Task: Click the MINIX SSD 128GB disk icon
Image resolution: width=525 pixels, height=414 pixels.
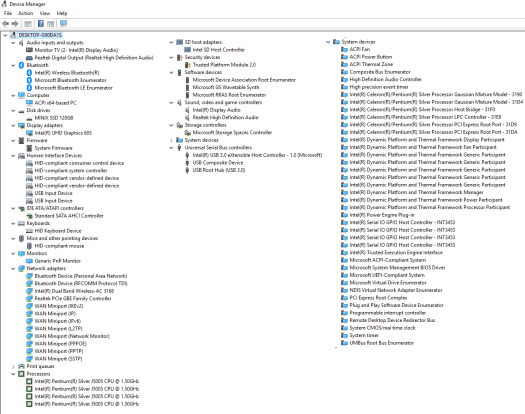Action: tap(29, 118)
